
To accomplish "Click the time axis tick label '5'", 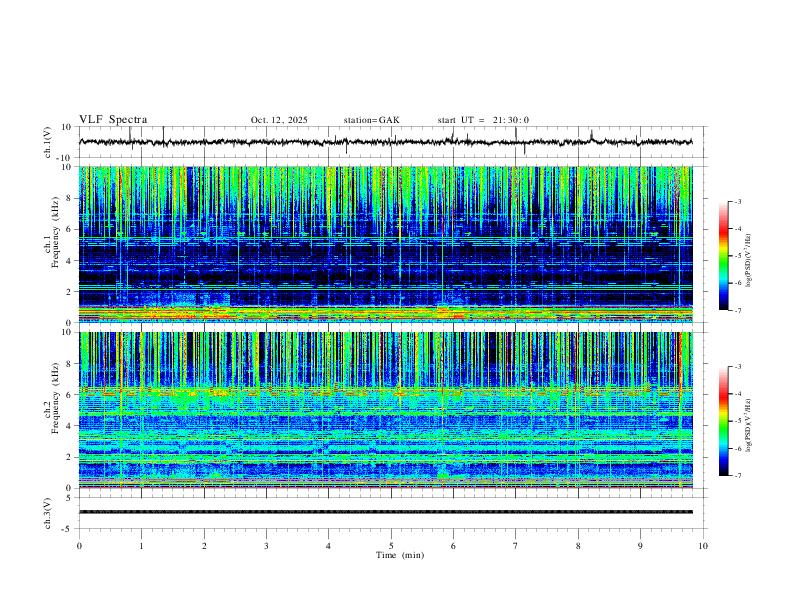I will tap(391, 546).
